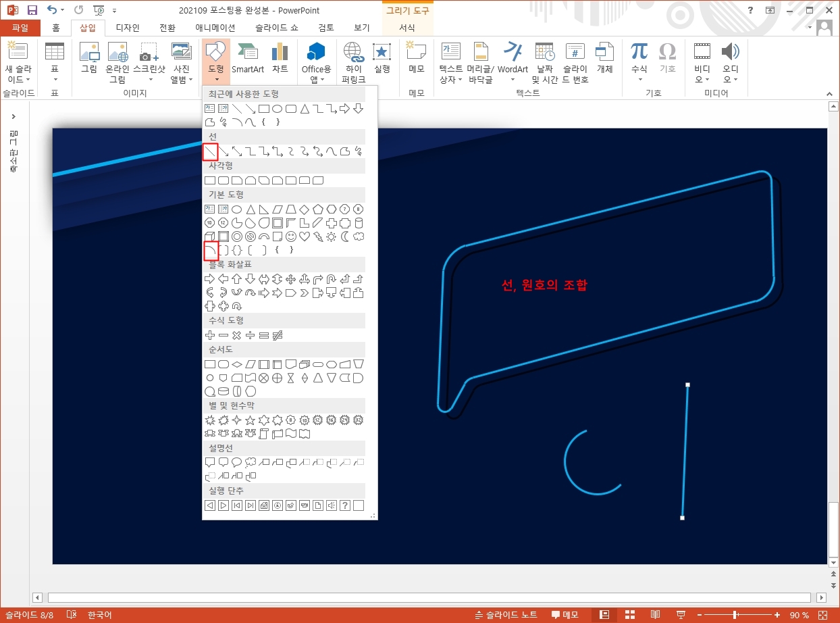
Task: Open the 머리글/바닥글 header footer dialog
Action: point(480,62)
